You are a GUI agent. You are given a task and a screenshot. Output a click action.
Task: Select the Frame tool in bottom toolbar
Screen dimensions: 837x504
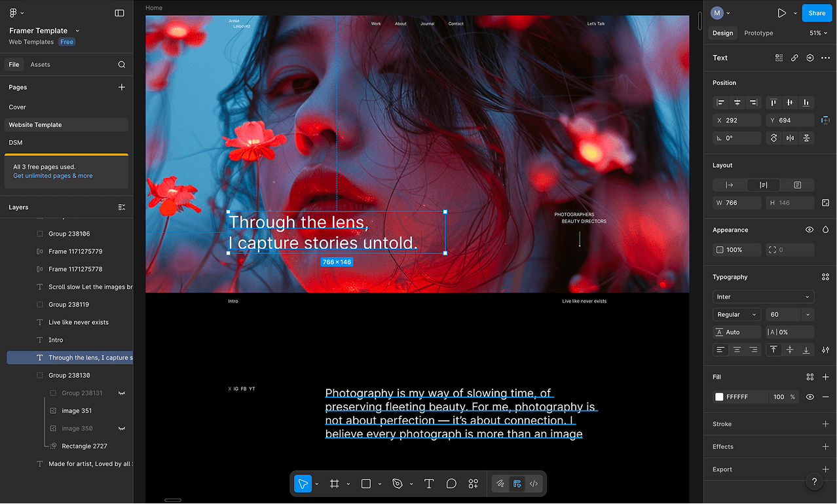pyautogui.click(x=334, y=484)
